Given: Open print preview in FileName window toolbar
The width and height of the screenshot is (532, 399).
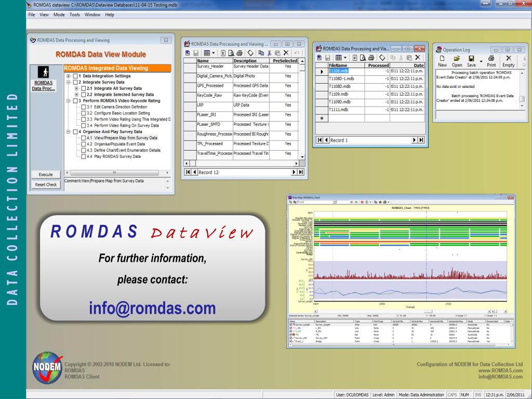Looking at the screenshot, I should (x=363, y=58).
